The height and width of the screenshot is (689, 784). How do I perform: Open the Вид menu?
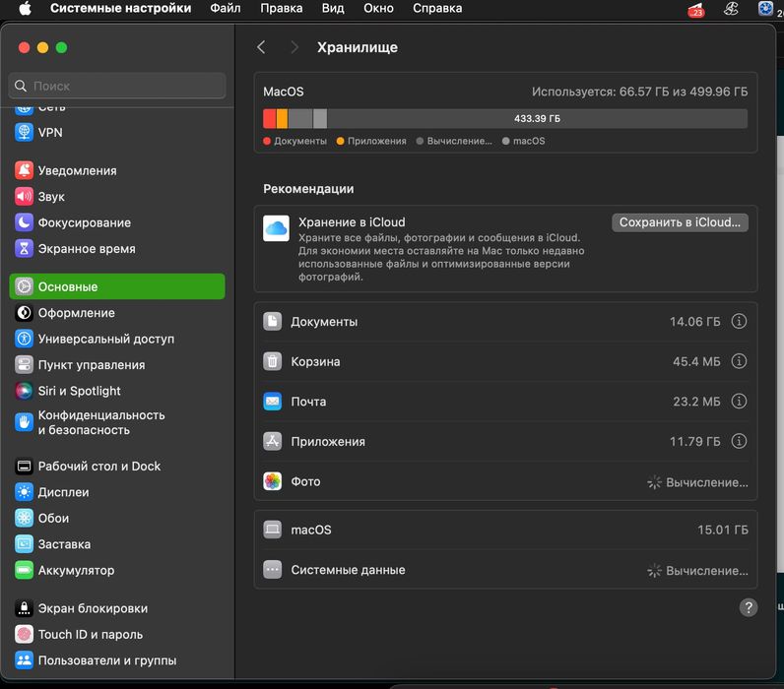pyautogui.click(x=333, y=9)
